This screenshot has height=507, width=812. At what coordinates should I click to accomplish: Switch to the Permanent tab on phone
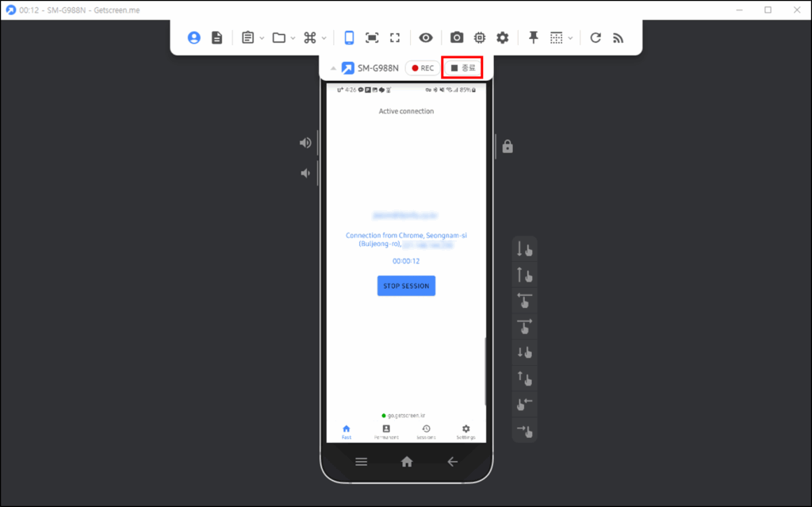[386, 432]
